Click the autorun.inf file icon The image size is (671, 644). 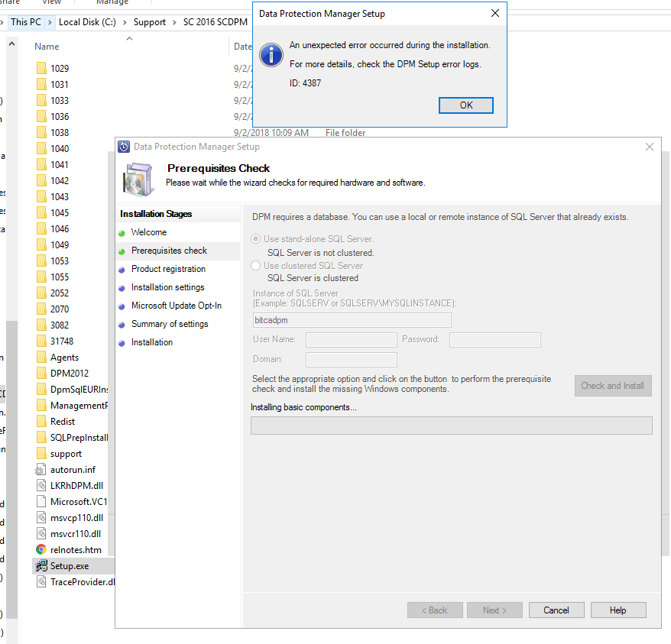click(41, 469)
